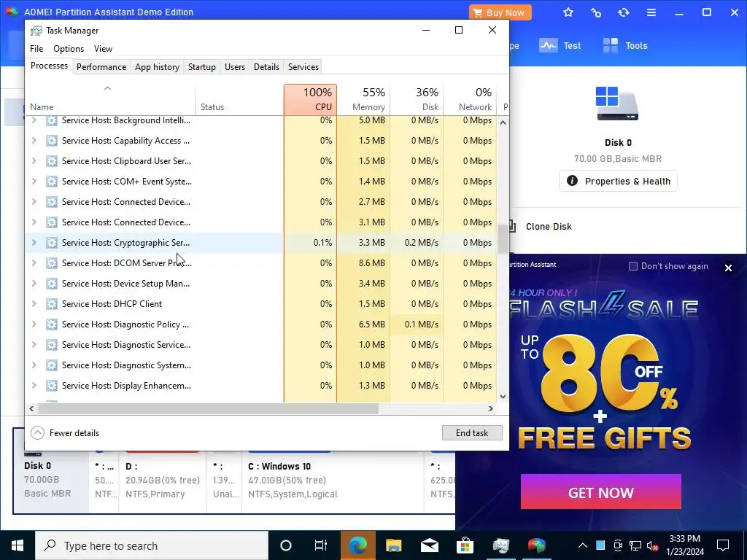The image size is (747, 560).
Task: Click the vertical scrollbar up arrow
Action: 503,122
